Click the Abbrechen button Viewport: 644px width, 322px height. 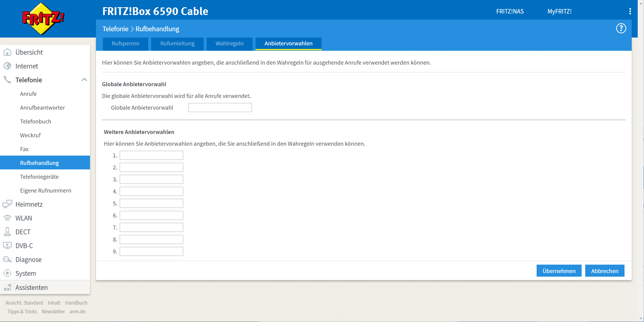tap(604, 271)
